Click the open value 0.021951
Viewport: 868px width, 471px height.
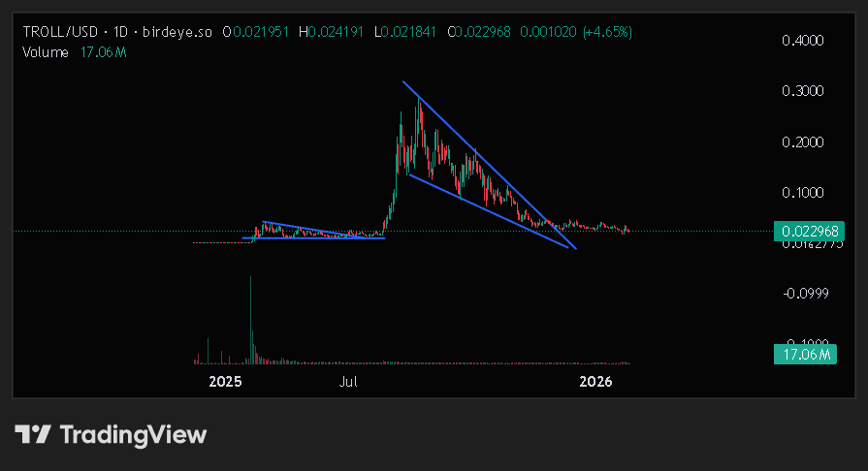[x=261, y=32]
